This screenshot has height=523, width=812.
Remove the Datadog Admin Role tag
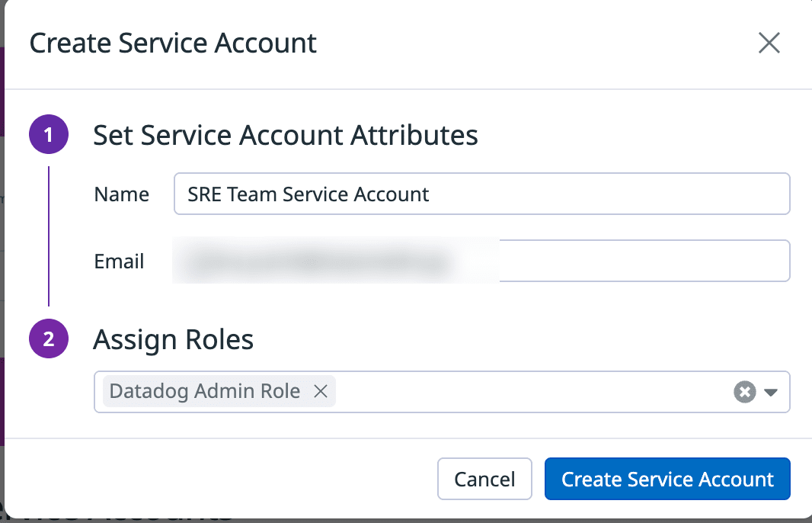click(x=321, y=391)
